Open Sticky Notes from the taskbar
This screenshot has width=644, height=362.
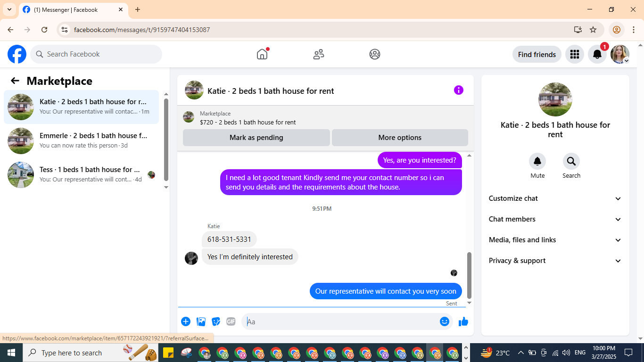(168, 353)
